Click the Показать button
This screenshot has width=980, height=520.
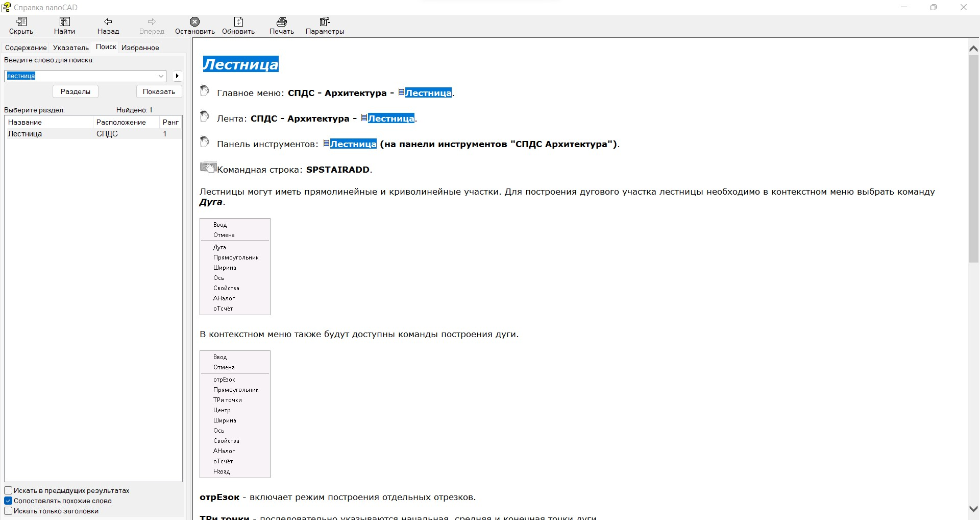[x=159, y=91]
